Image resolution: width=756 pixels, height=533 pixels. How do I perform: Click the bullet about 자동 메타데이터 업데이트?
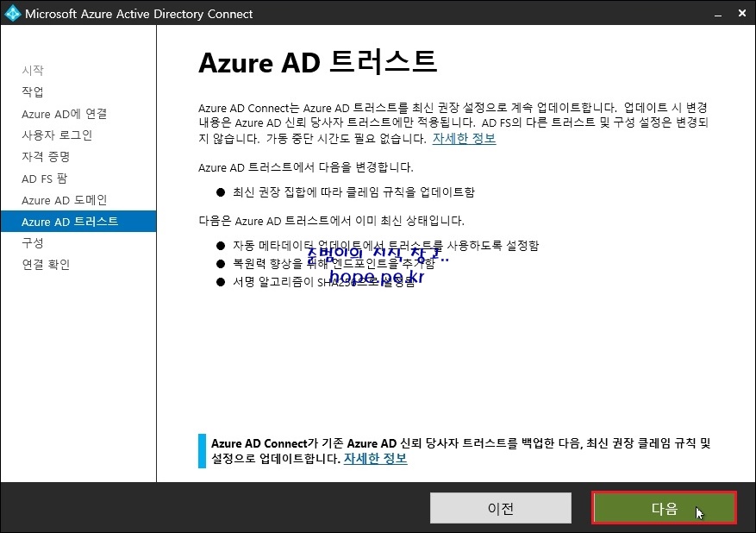tap(385, 246)
